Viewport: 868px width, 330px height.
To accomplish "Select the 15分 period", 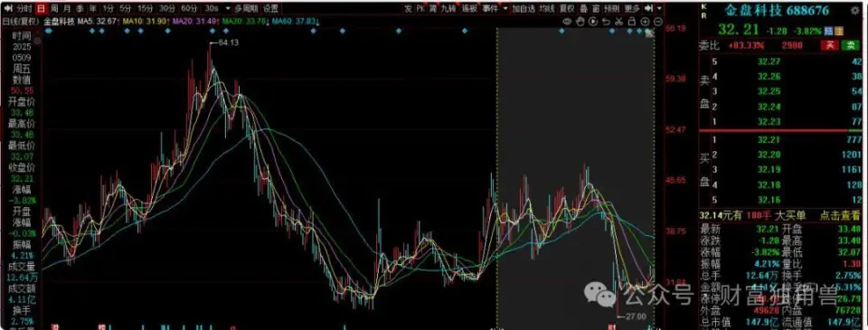I will [x=145, y=8].
